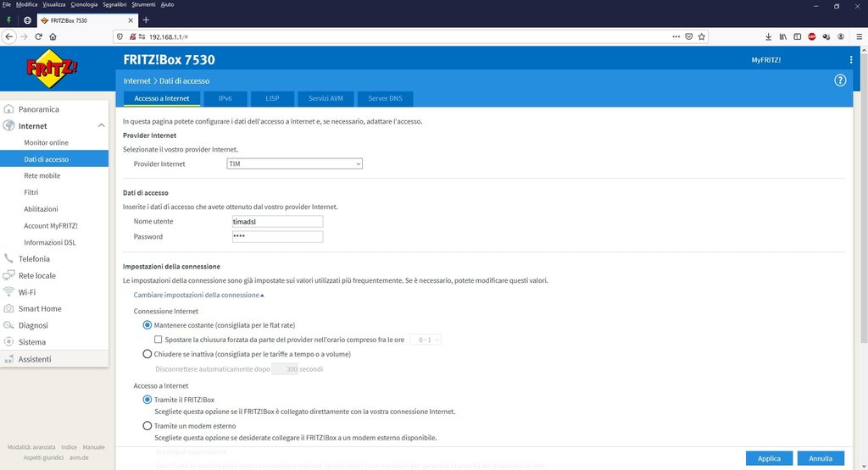Open the 0 - 1 hours dropdown

(x=426, y=340)
